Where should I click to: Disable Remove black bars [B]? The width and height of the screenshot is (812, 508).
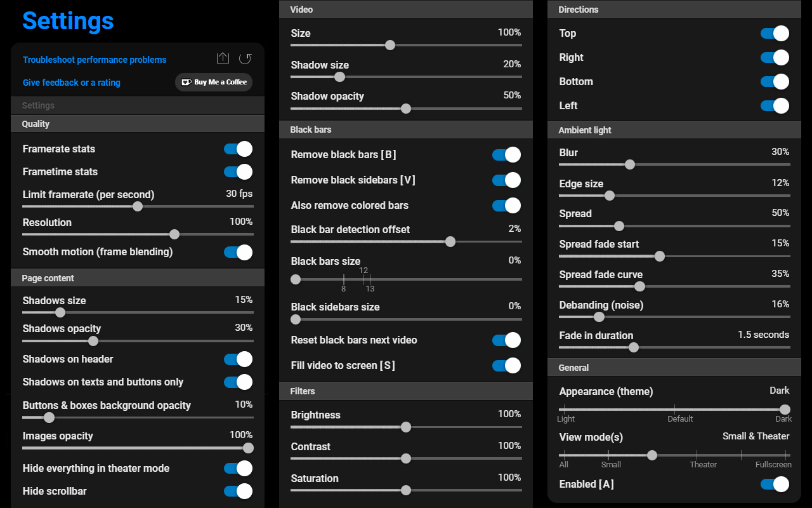pos(506,154)
